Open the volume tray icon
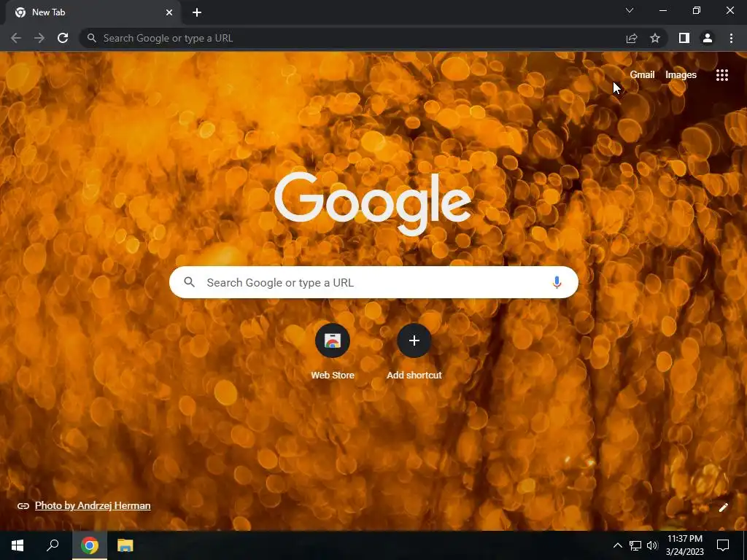Viewport: 747px width, 560px height. [x=652, y=545]
